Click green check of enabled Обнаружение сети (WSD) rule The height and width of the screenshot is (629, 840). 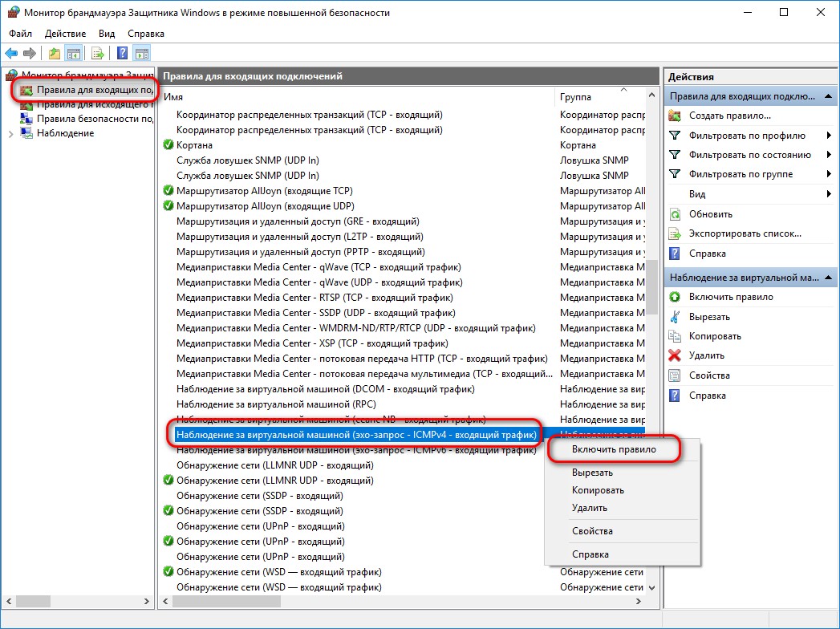168,572
